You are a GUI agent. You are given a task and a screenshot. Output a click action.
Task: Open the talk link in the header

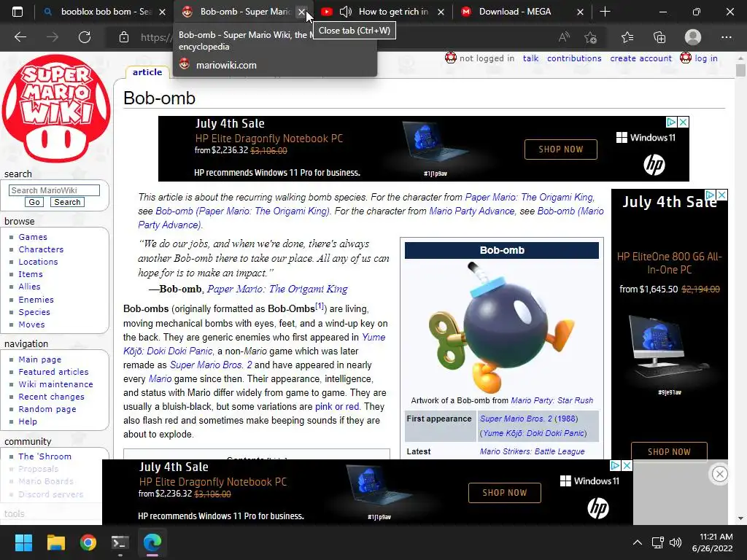tap(531, 58)
